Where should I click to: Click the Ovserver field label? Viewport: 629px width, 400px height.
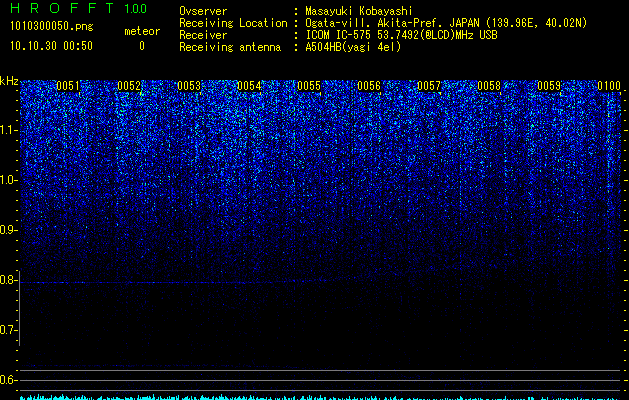click(203, 11)
